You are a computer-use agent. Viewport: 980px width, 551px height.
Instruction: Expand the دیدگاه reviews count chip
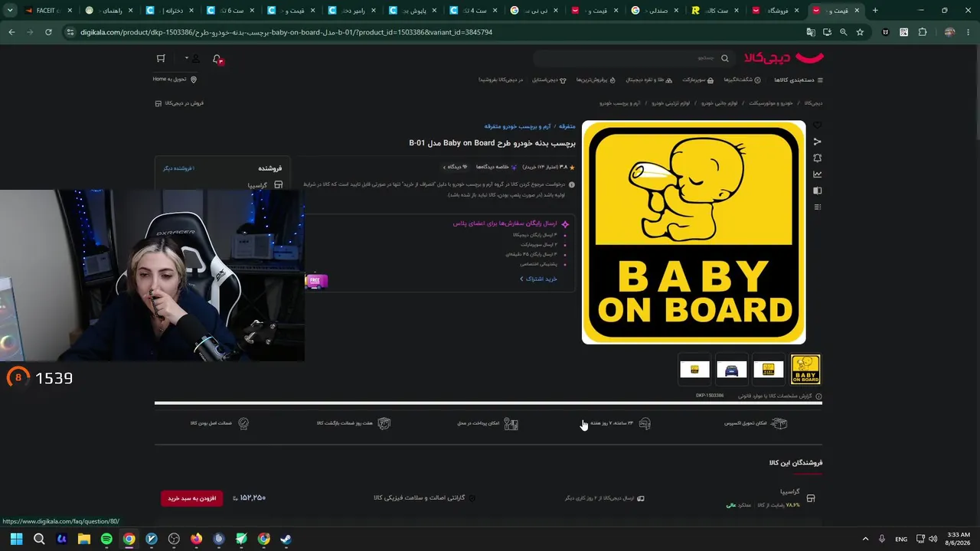pyautogui.click(x=455, y=167)
